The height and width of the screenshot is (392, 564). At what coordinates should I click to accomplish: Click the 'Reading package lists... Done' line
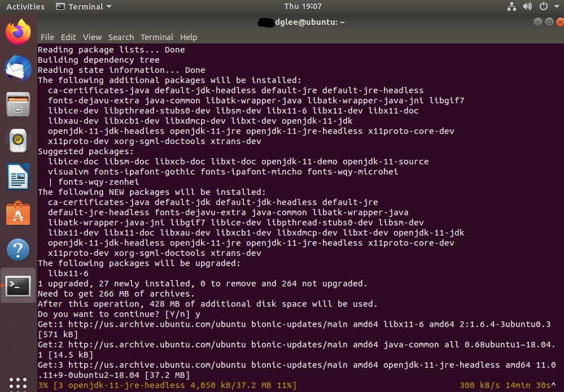click(x=111, y=50)
